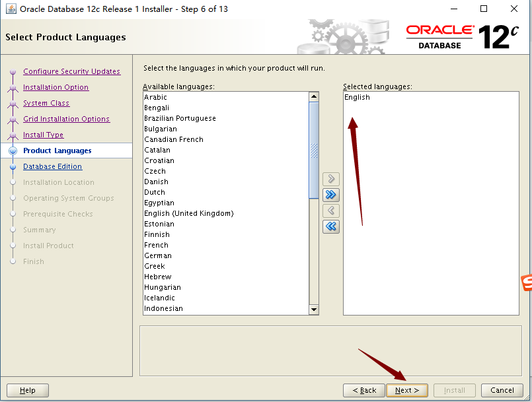532x402 pixels.
Task: Click the add selected language arrow button
Action: click(x=331, y=179)
